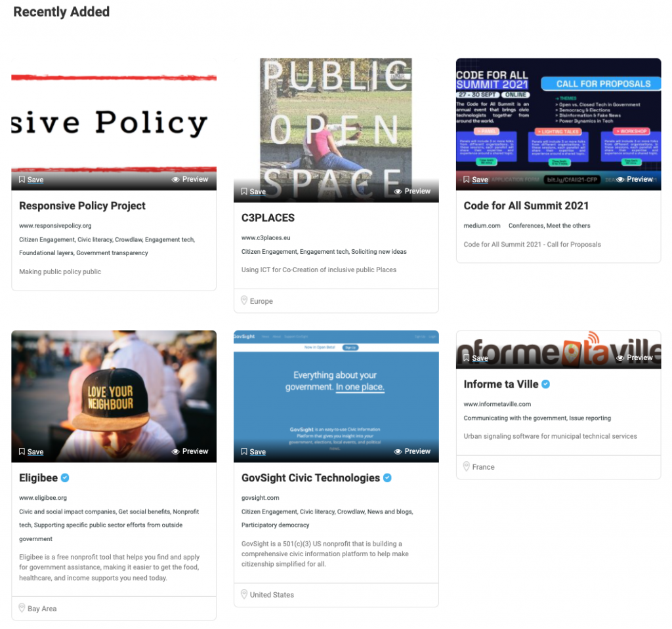Click 'Code for All Summit 2021 - Call for Proposals' text
Image resolution: width=672 pixels, height=629 pixels.
(x=532, y=244)
